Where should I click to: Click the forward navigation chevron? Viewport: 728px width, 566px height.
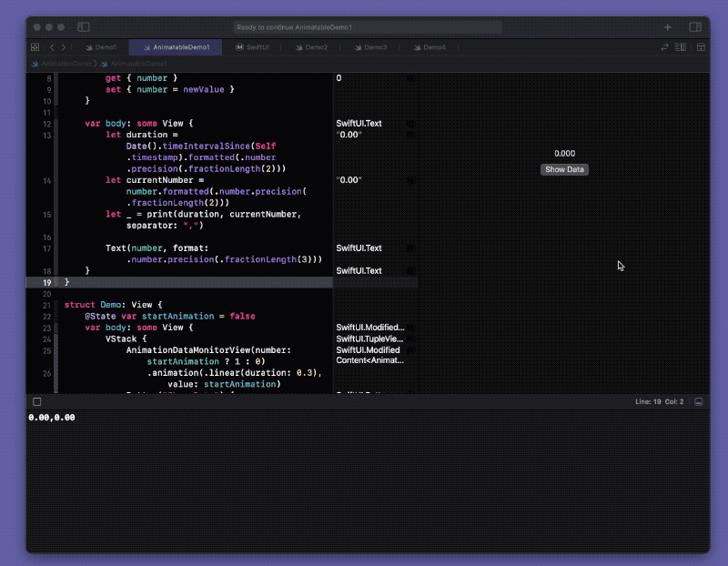63,47
